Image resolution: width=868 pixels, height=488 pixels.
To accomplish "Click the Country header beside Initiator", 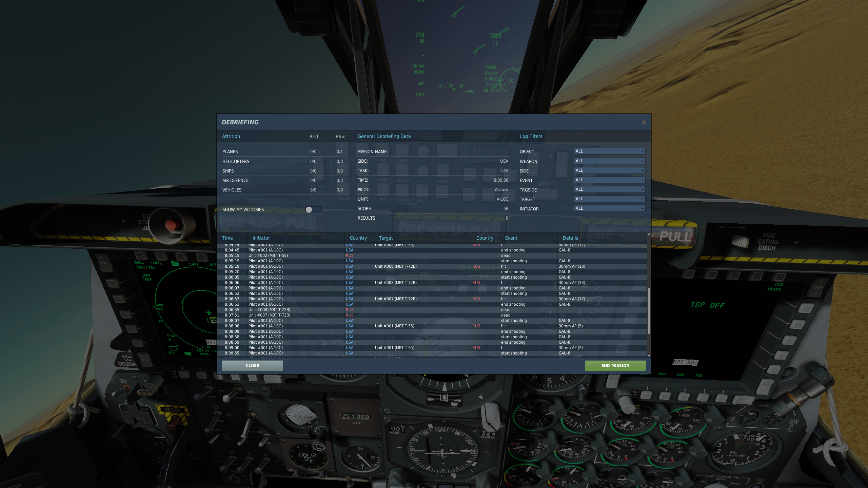I will coord(358,238).
